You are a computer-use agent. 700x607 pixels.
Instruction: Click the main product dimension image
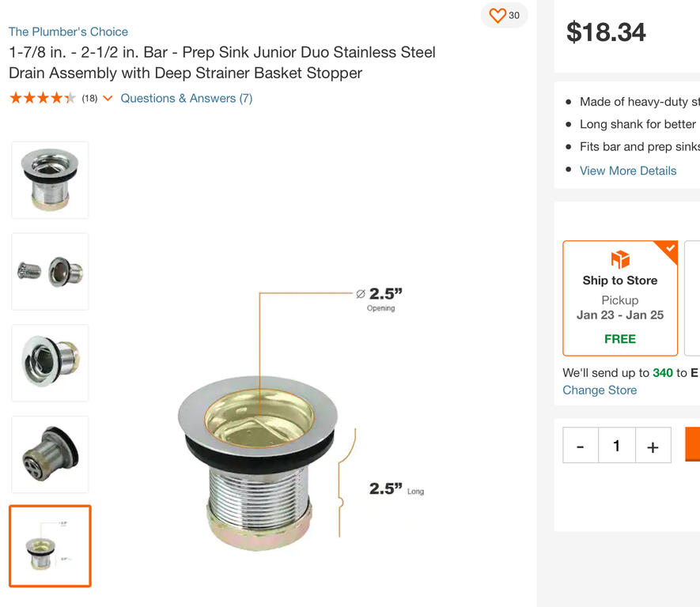pyautogui.click(x=301, y=419)
